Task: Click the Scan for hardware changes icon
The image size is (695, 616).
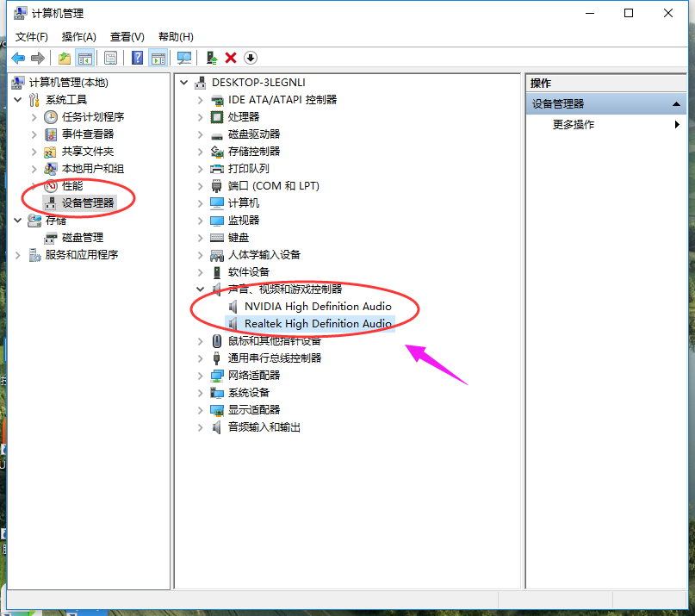Action: pos(185,57)
